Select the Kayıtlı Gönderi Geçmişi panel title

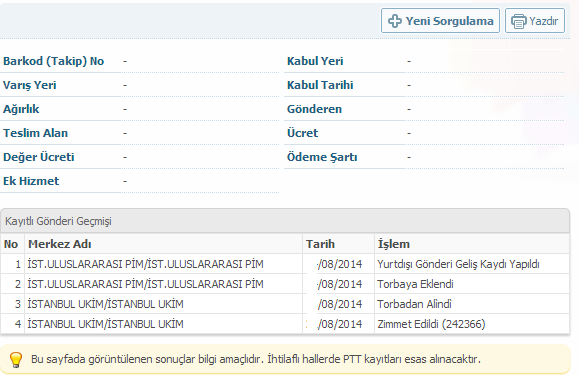click(58, 221)
